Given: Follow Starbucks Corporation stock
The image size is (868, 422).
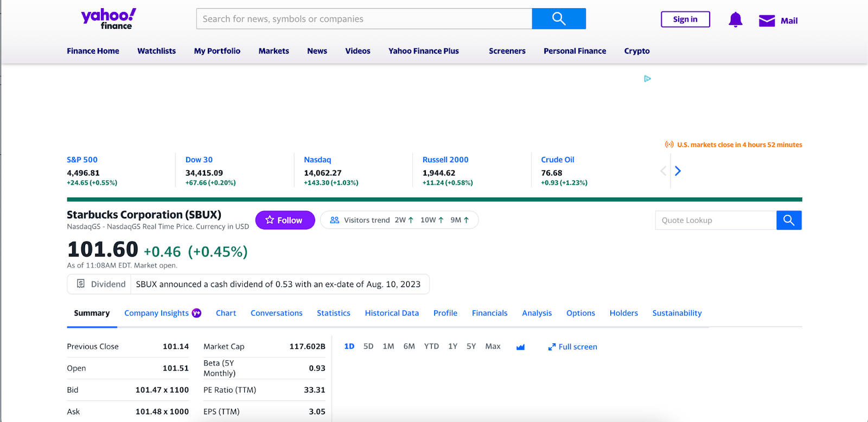Looking at the screenshot, I should (x=285, y=220).
